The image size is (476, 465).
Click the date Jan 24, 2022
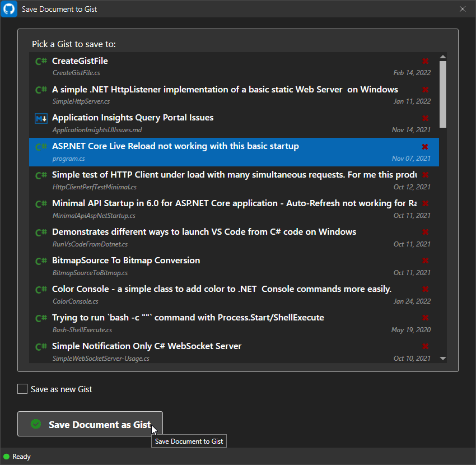[412, 301]
